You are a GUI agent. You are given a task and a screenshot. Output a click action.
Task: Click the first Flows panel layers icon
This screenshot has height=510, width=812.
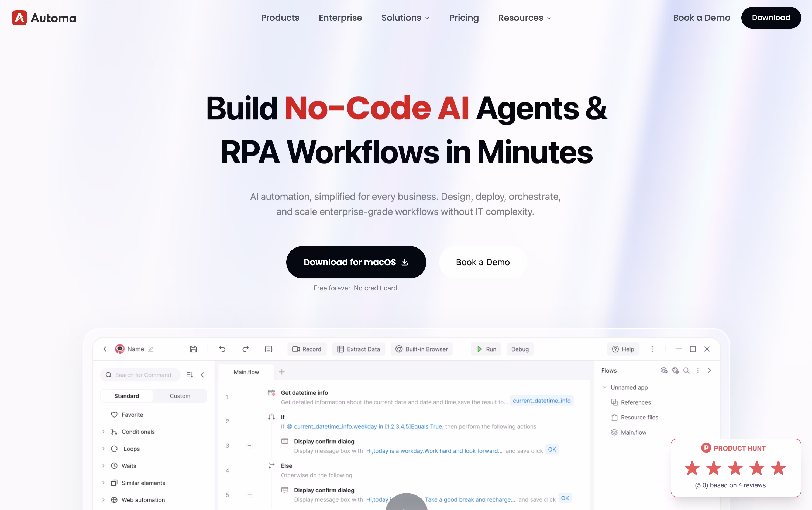(664, 370)
